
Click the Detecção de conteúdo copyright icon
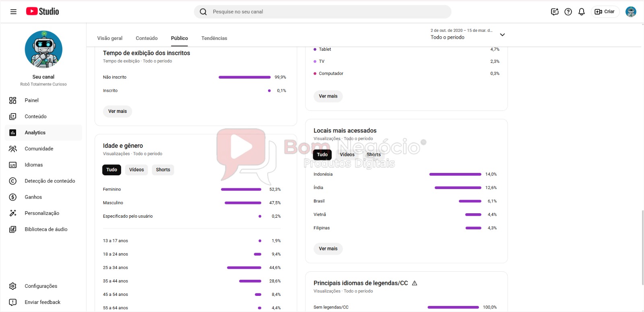13,181
